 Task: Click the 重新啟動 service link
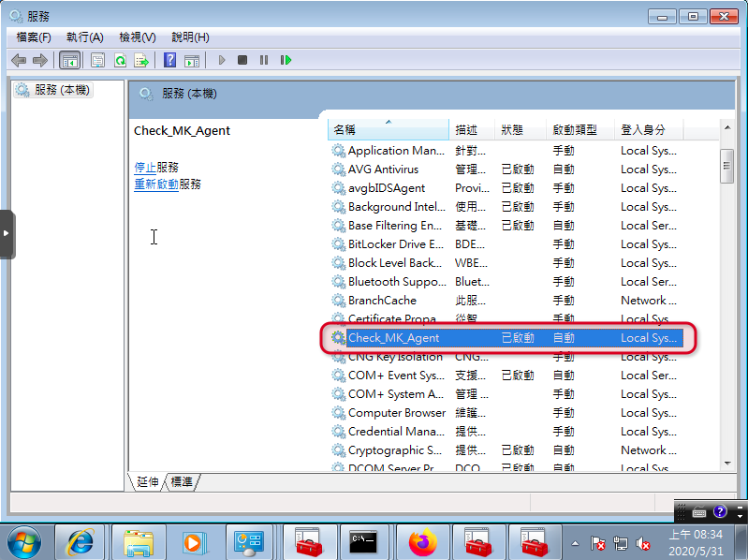[x=156, y=184]
